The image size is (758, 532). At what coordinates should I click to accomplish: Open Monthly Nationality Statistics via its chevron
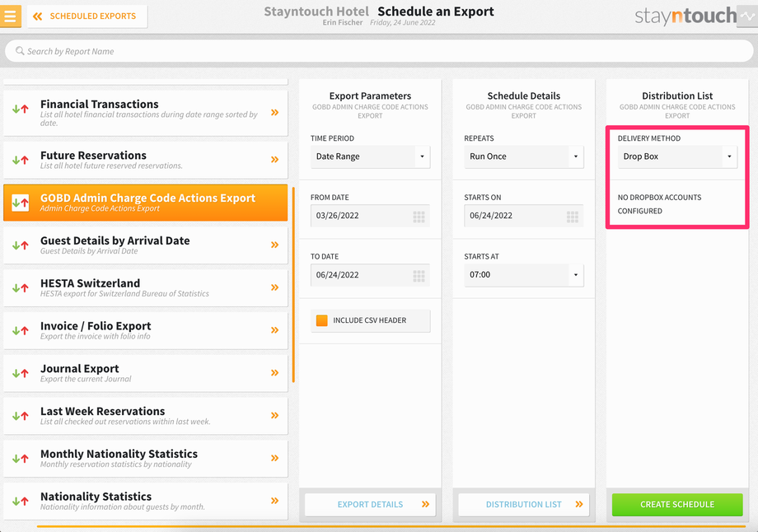click(274, 458)
